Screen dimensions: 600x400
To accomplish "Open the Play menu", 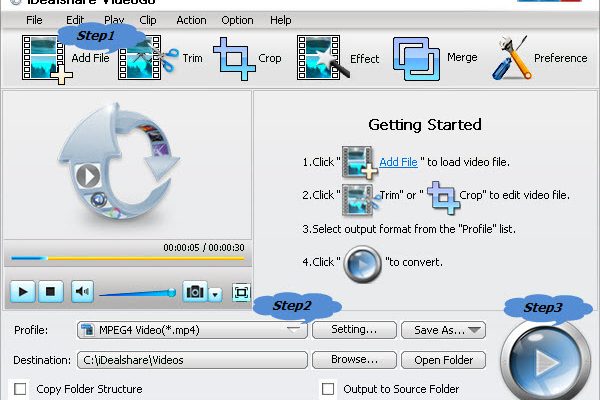I will point(114,20).
